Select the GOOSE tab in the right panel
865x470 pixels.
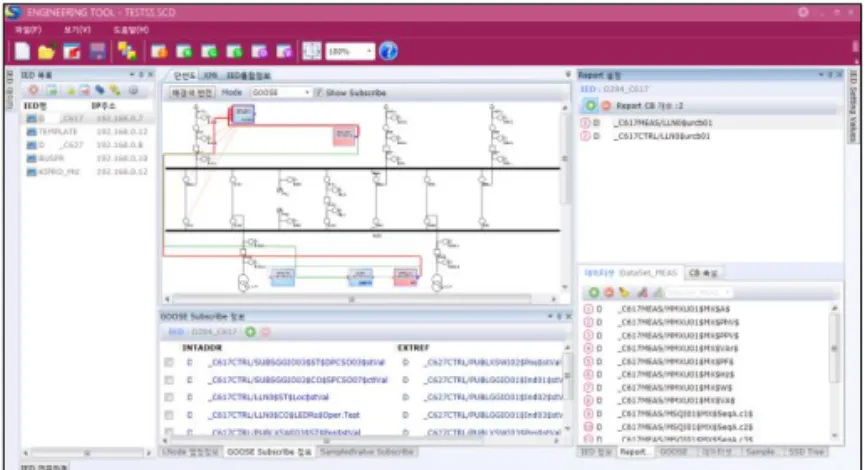674,452
